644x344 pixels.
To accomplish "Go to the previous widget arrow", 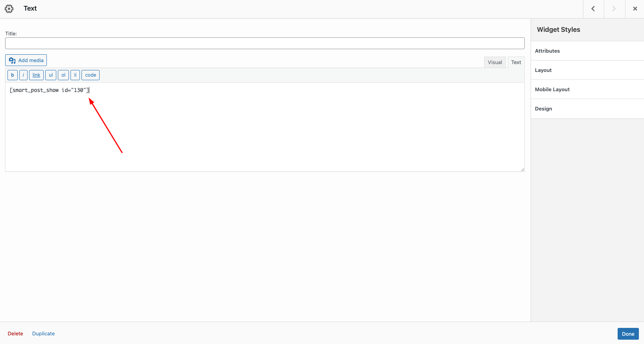I will (x=593, y=9).
